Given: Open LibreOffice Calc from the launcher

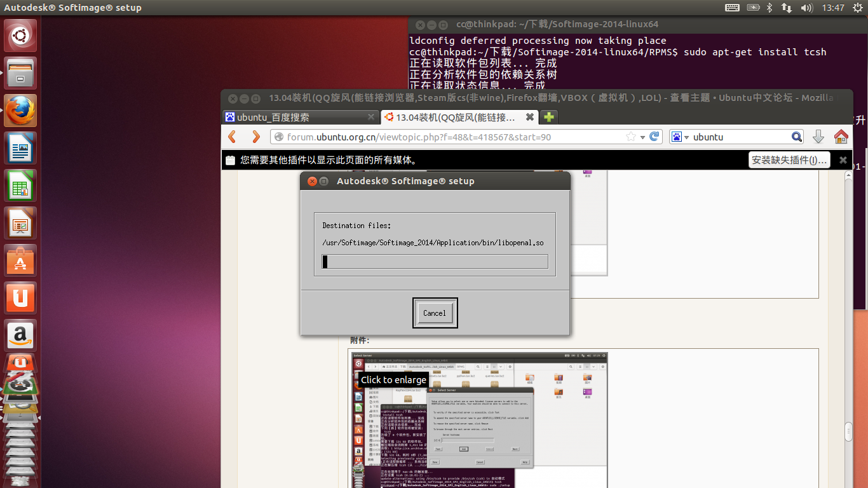Looking at the screenshot, I should pos(21,186).
